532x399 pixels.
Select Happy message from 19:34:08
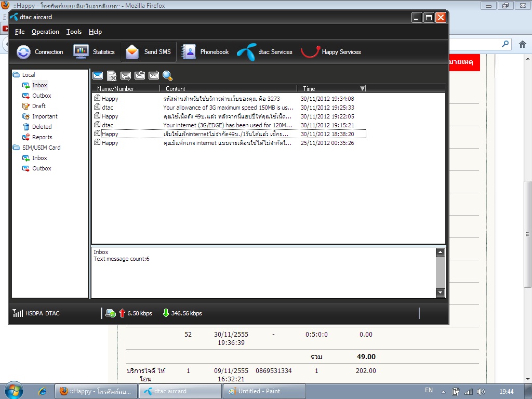click(x=229, y=99)
